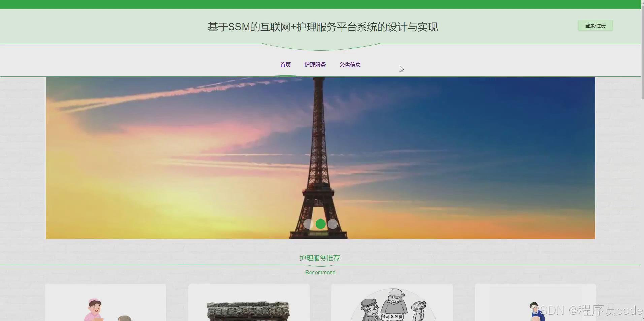The height and width of the screenshot is (321, 644).
Task: Click the Eiffel Tower banner image
Action: pyautogui.click(x=320, y=158)
